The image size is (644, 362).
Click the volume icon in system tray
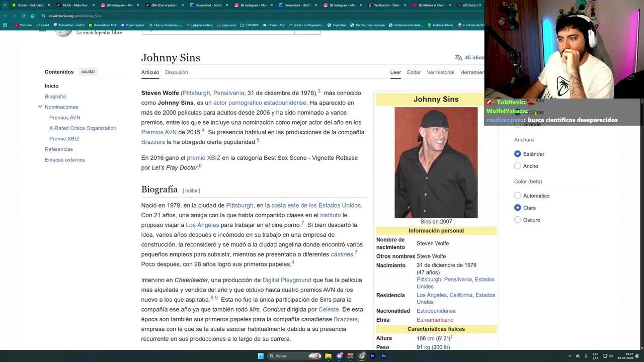click(611, 356)
